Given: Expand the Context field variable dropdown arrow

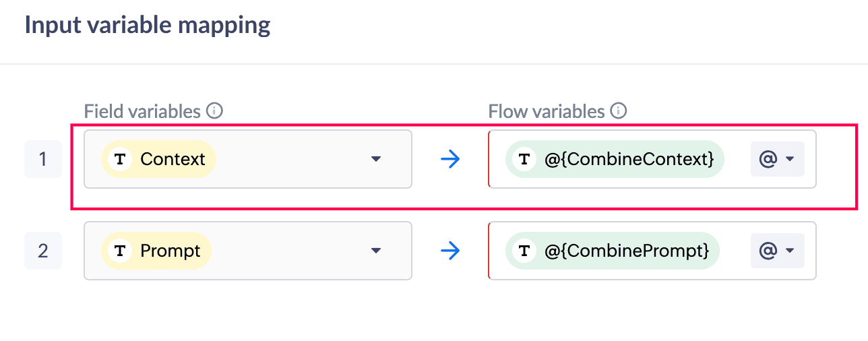Looking at the screenshot, I should [x=376, y=160].
